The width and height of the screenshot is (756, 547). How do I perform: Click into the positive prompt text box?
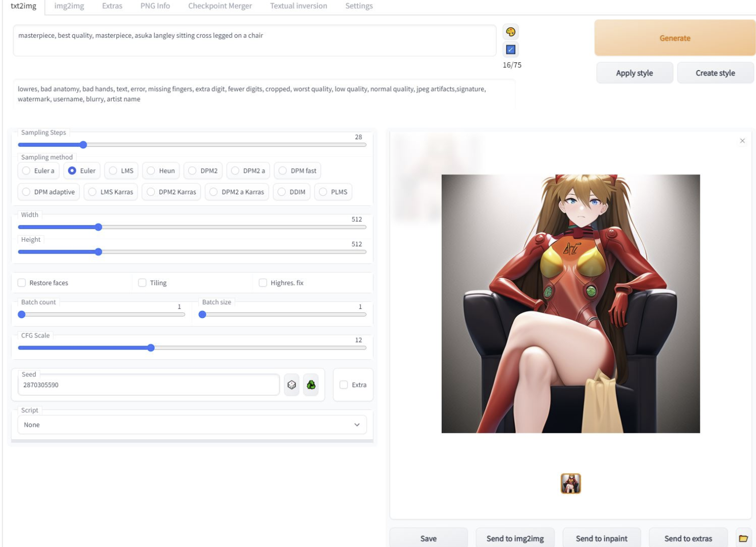pyautogui.click(x=255, y=40)
